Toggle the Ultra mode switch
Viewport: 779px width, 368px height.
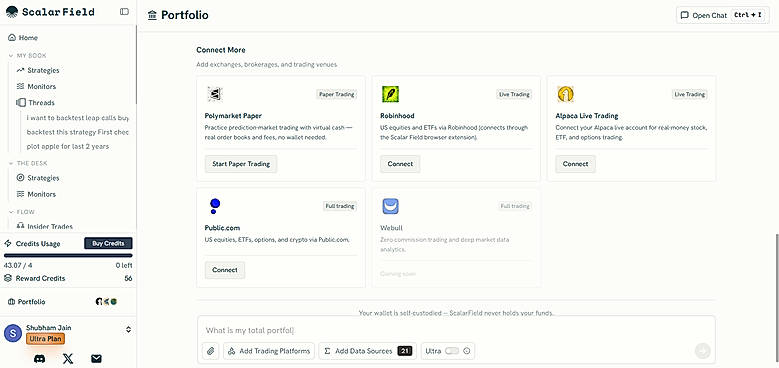[452, 351]
